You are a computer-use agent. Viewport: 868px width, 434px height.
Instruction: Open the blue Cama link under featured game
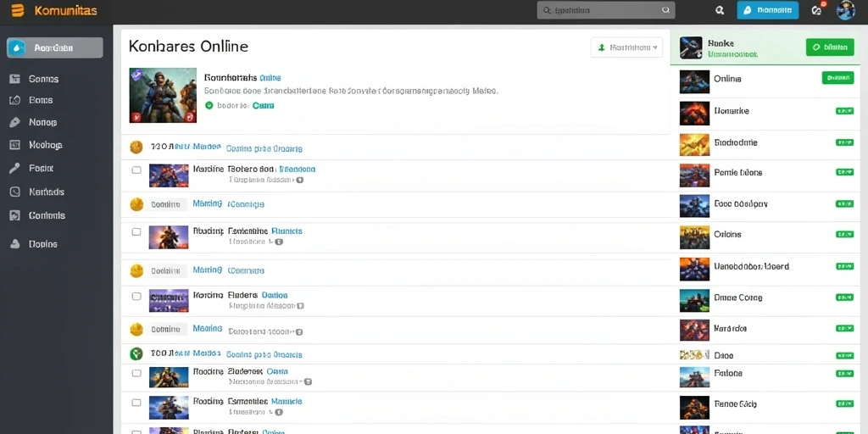tap(263, 105)
